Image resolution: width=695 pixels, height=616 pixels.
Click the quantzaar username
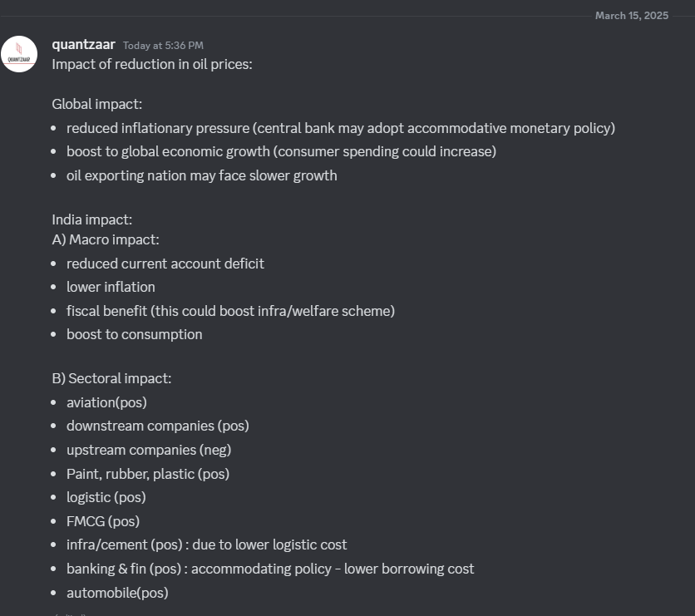coord(83,45)
